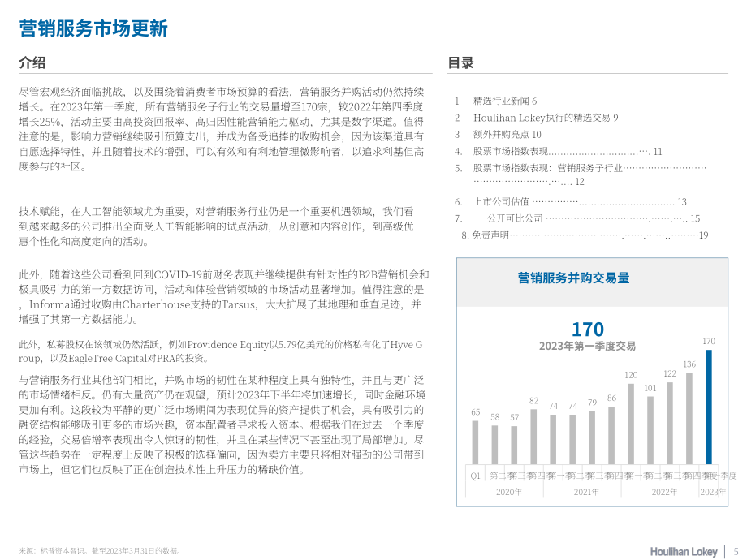Image resolution: width=747 pixels, height=560 pixels.
Task: Select the blue bar labeled 170
Action: (708, 407)
